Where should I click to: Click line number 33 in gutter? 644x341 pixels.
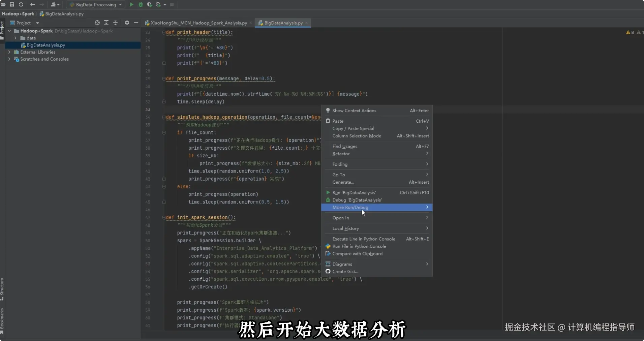coord(148,110)
